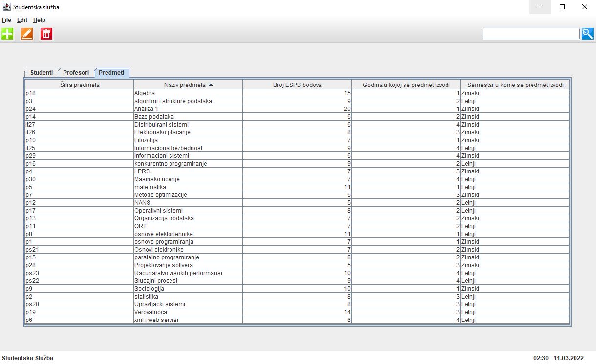Viewport: 596px width, 364px height.
Task: Click the Verovatnoca cell
Action: click(x=188, y=312)
